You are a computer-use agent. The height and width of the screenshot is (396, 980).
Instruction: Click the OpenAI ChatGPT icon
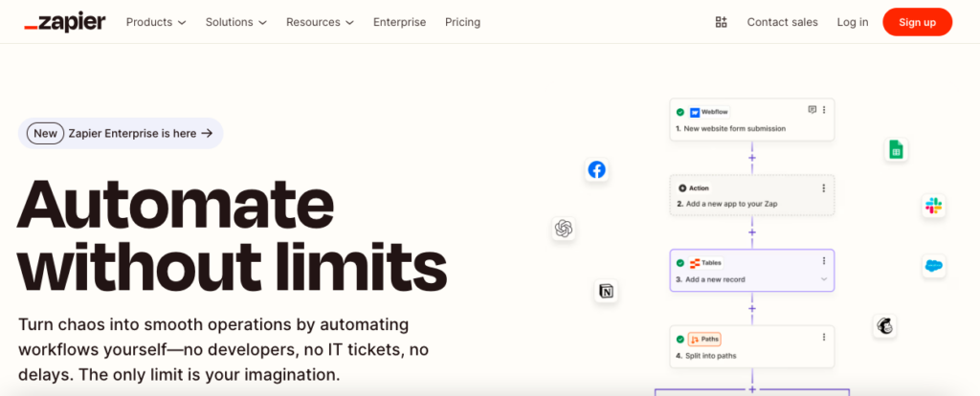pos(563,229)
